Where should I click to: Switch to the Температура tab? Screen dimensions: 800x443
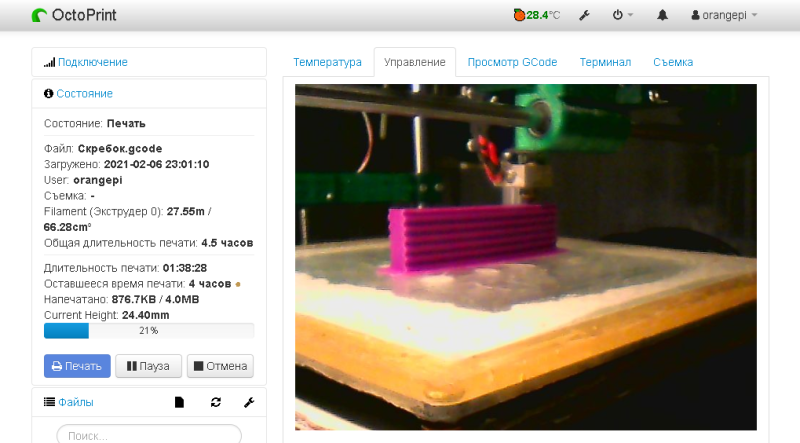click(x=327, y=62)
